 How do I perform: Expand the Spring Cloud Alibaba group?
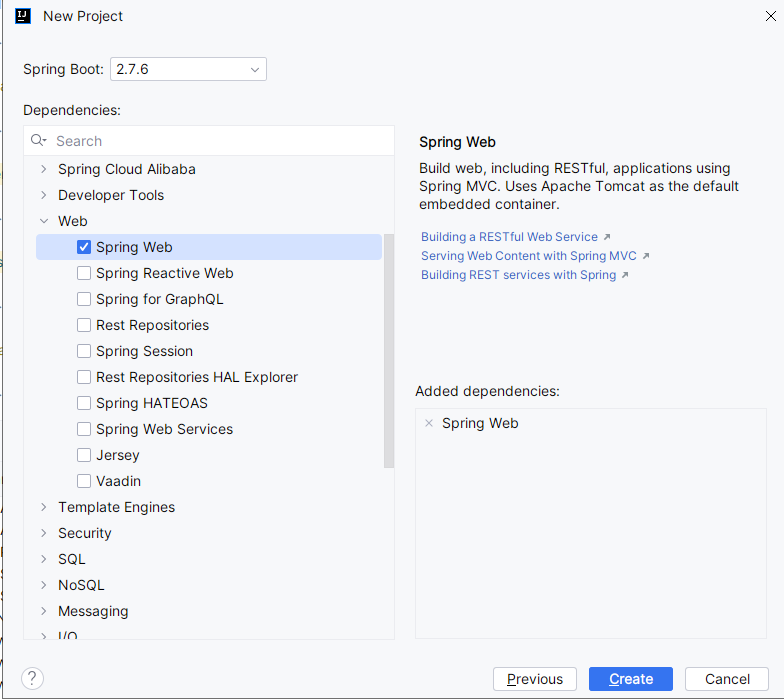pyautogui.click(x=44, y=169)
